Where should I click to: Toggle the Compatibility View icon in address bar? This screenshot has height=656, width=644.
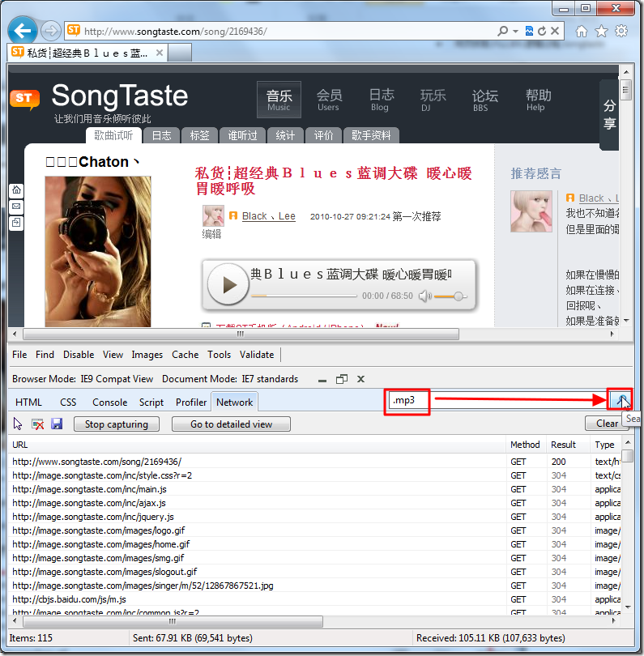(529, 31)
